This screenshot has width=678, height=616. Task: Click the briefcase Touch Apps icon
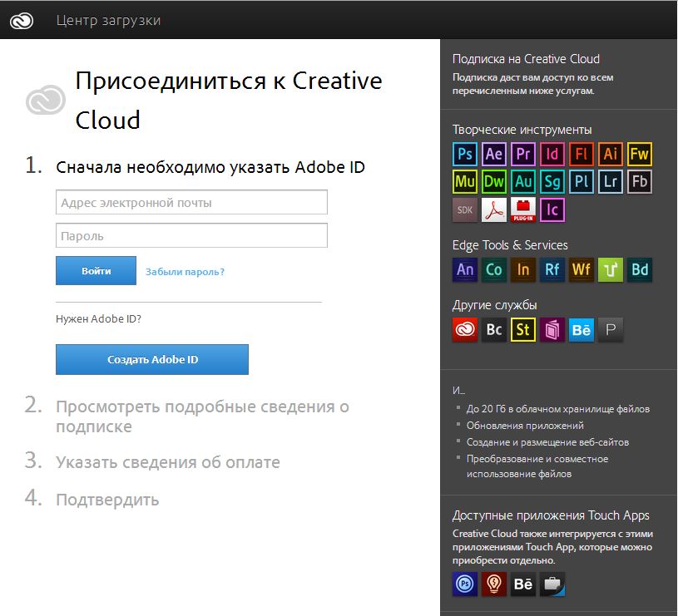[x=552, y=584]
